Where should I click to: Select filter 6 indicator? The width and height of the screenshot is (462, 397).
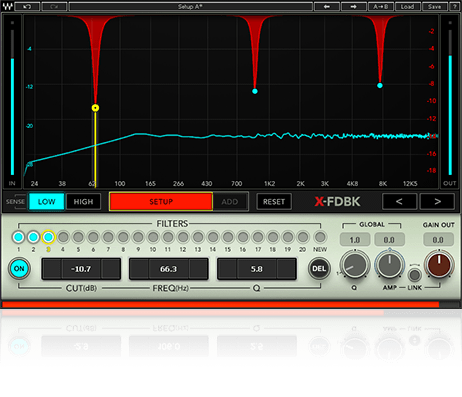coord(93,237)
